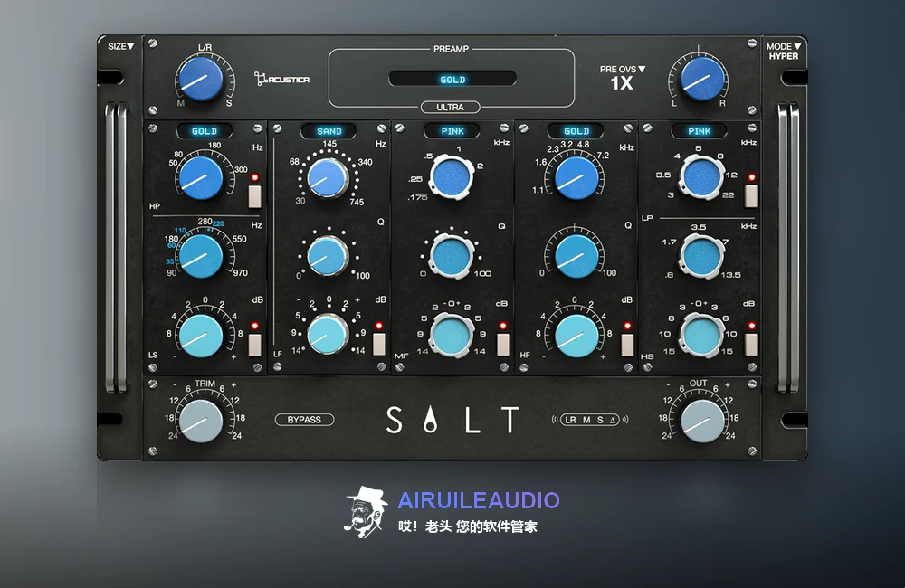The width and height of the screenshot is (905, 588).
Task: Click the MF band Q knob
Action: [452, 256]
